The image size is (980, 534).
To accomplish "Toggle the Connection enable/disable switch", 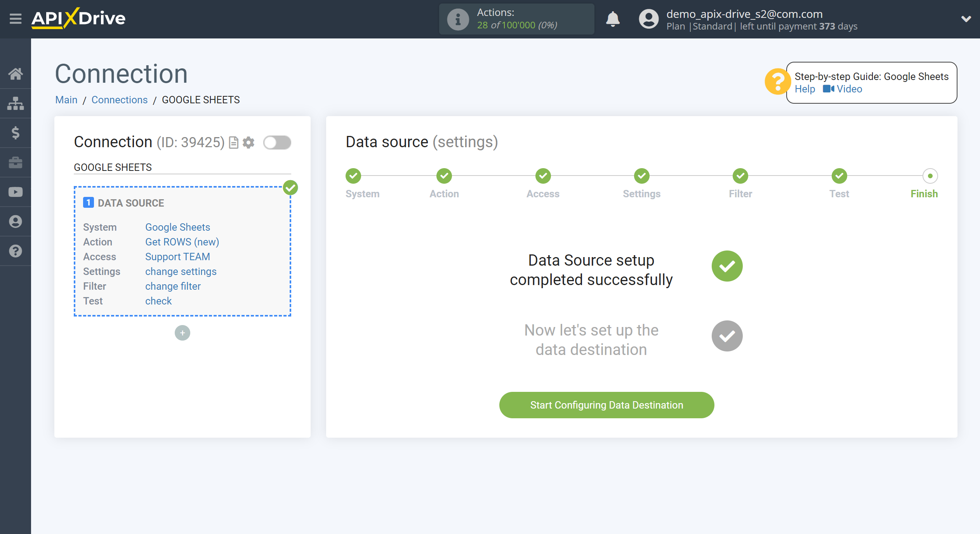I will [277, 142].
